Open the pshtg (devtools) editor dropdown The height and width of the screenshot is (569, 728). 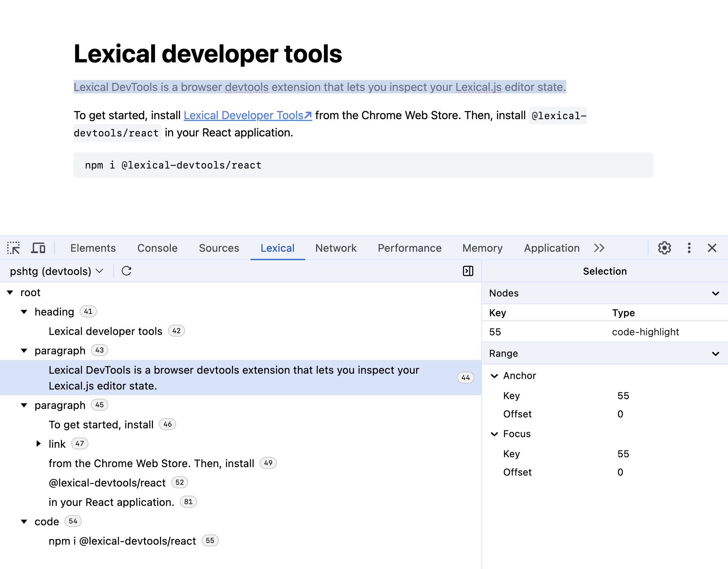56,271
